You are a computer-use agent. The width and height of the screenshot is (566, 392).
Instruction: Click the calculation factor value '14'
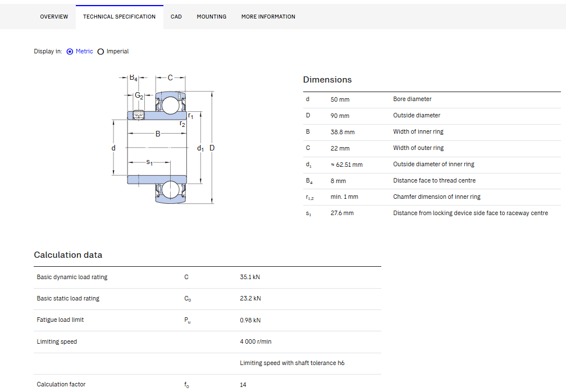click(x=243, y=385)
